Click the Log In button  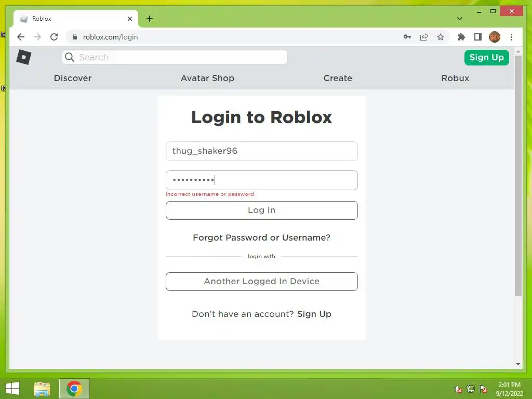tap(262, 210)
